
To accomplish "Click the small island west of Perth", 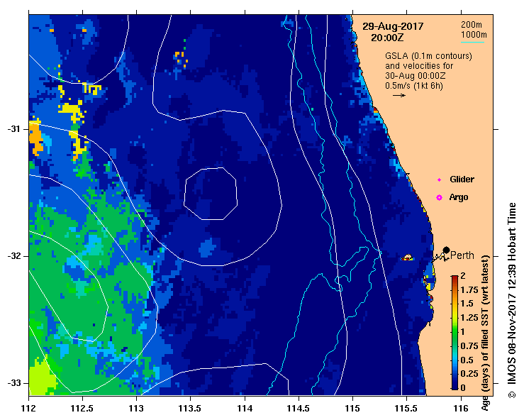I will point(407,258).
